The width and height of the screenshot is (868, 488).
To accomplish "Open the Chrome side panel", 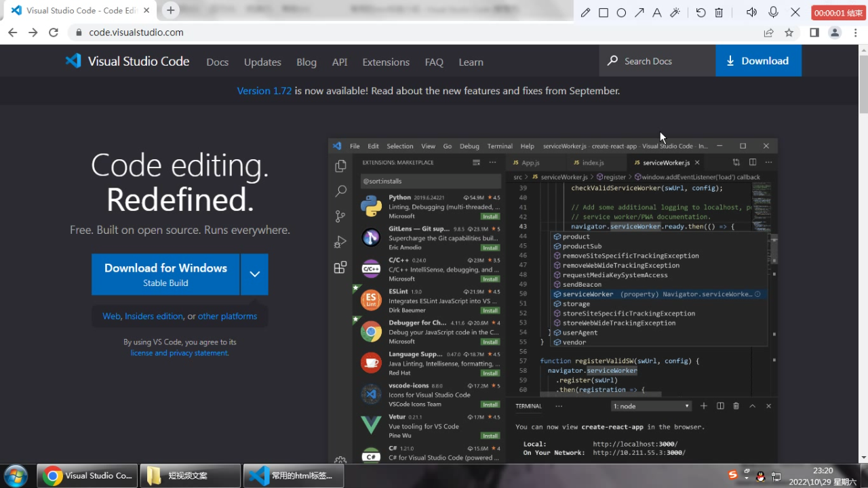I will click(x=814, y=33).
